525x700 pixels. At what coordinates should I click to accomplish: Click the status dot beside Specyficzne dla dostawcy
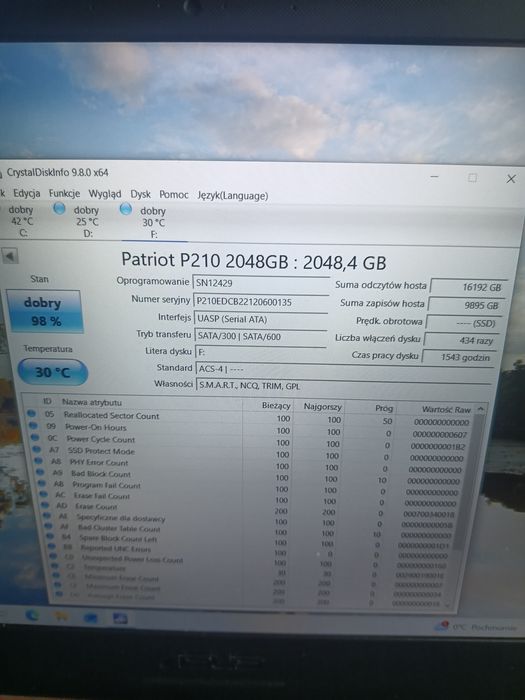(x=47, y=516)
